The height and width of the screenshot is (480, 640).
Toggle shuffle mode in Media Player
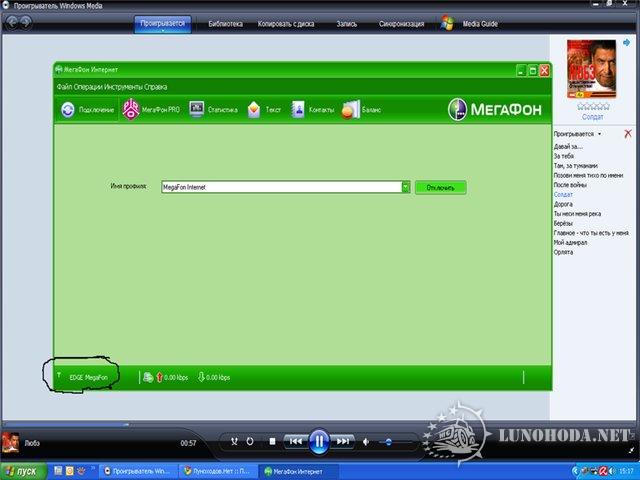pyautogui.click(x=234, y=441)
